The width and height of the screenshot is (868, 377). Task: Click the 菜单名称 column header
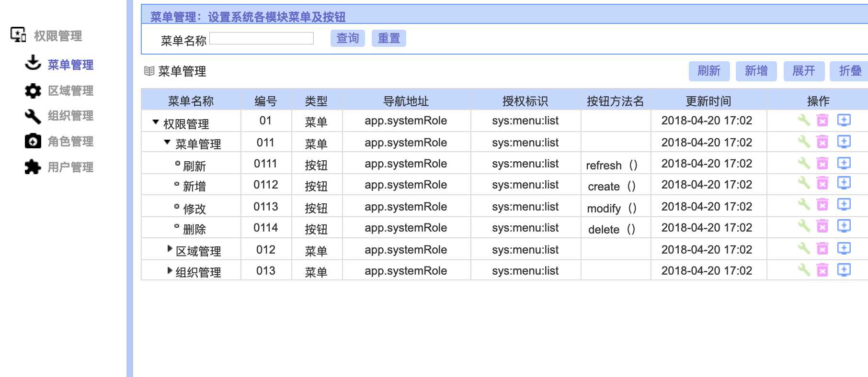coord(191,101)
